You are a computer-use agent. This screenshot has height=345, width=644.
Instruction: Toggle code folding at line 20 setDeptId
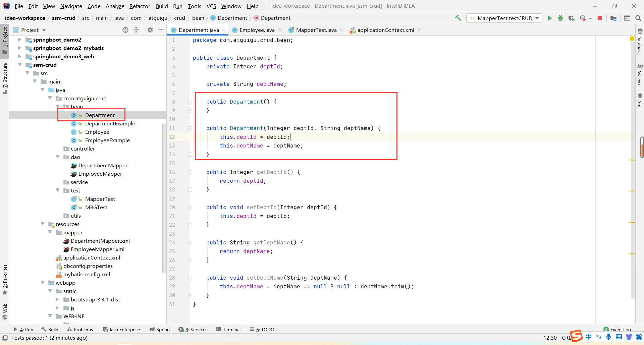point(190,207)
